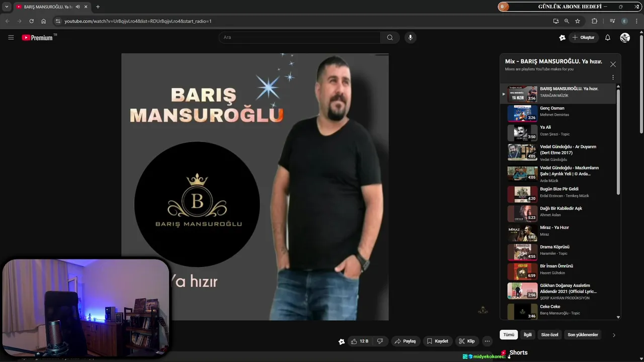Mute the tab via speaker icon
Viewport: 644px width, 362px height.
[77, 7]
